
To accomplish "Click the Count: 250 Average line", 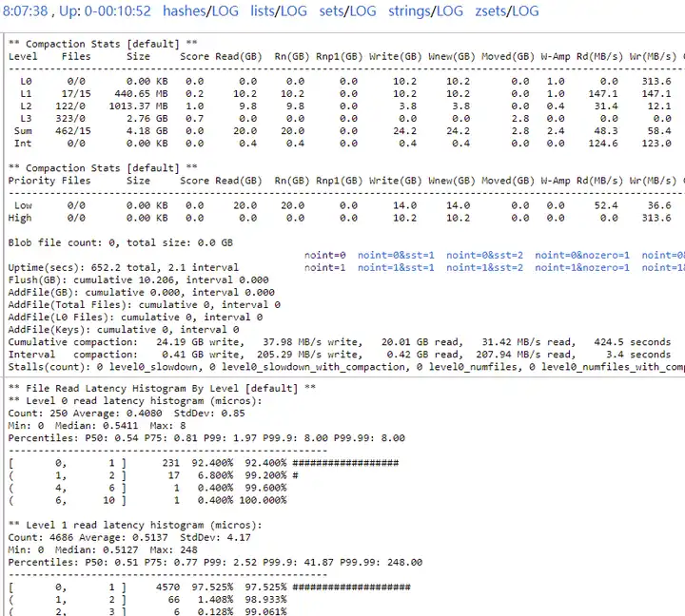I will [x=127, y=414].
